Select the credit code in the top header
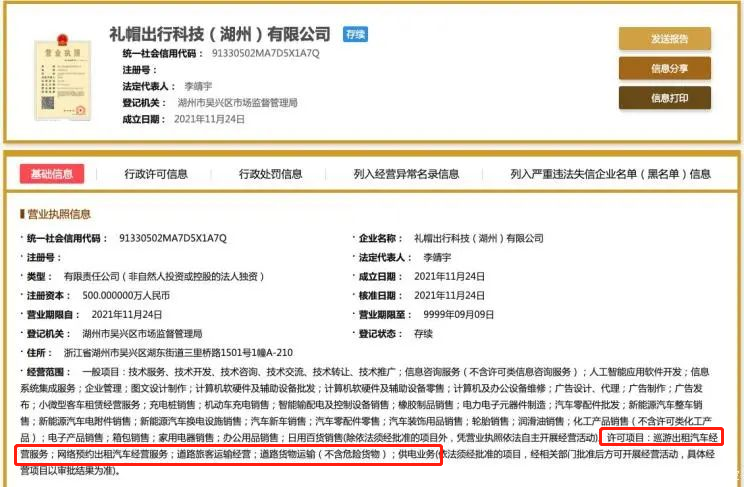The image size is (744, 487). [x=263, y=54]
